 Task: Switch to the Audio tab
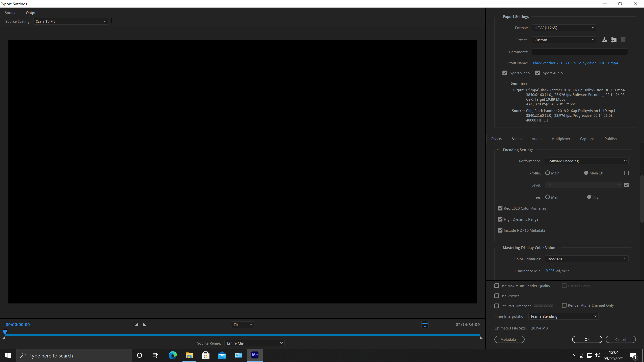coord(536,139)
